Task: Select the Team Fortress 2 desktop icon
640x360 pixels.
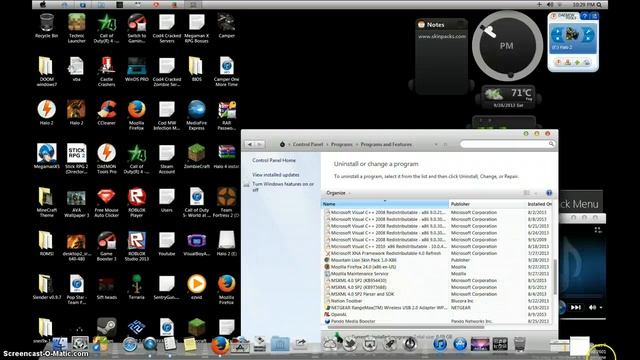Action: [227, 202]
